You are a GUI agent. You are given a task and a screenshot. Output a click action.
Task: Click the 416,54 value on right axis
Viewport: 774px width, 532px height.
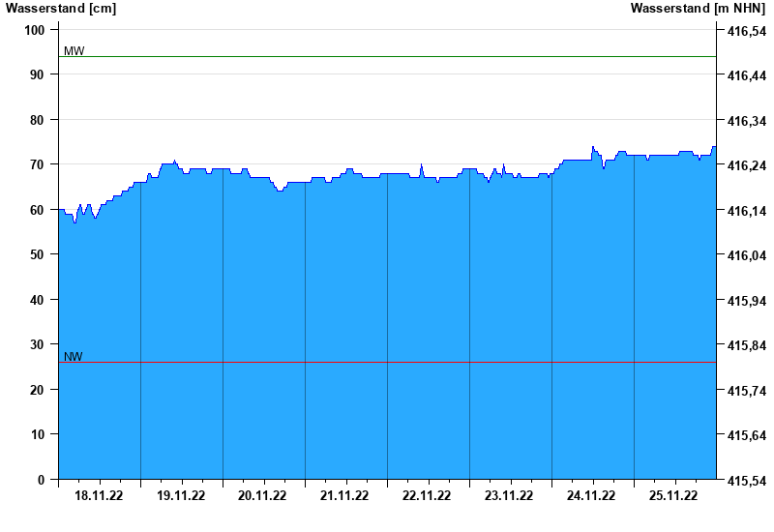click(x=747, y=31)
